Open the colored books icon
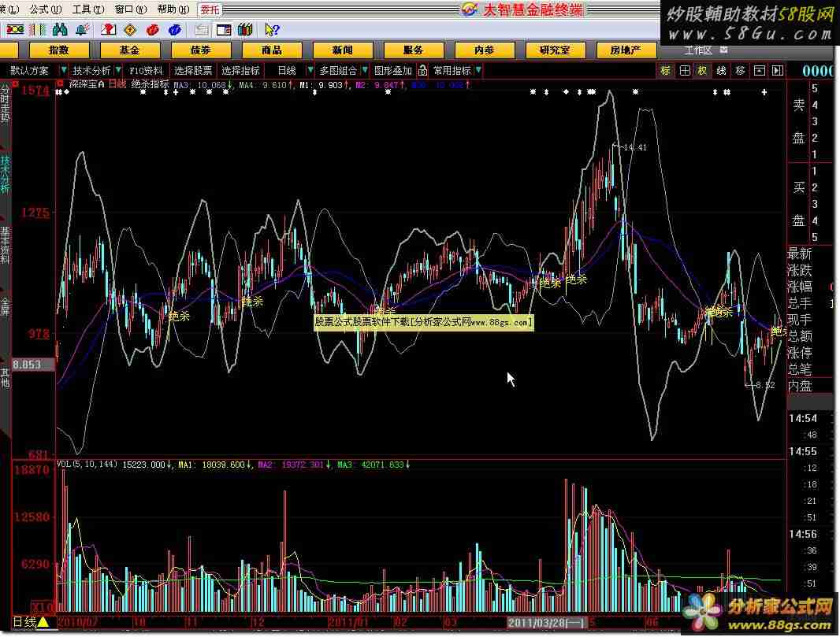 click(x=245, y=29)
